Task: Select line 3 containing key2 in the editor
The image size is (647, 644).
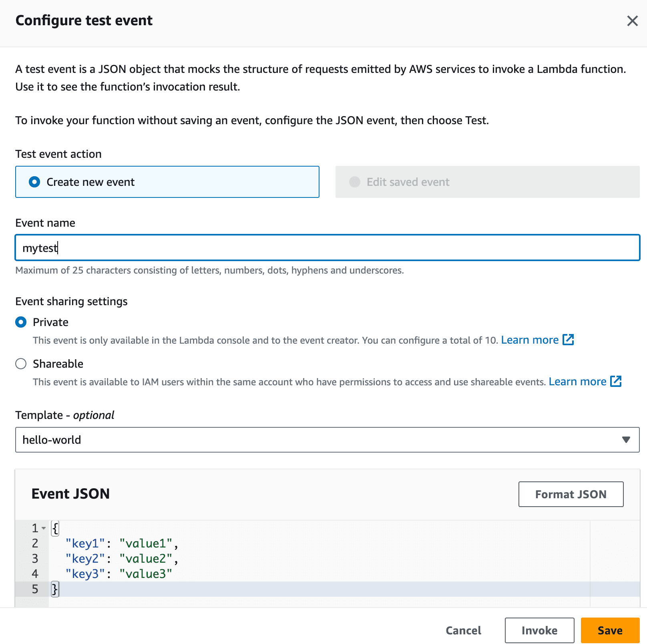Action: 120,559
